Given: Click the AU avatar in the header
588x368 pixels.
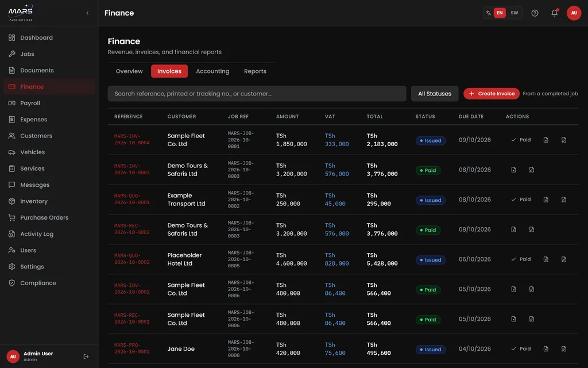Looking at the screenshot, I should [x=574, y=13].
